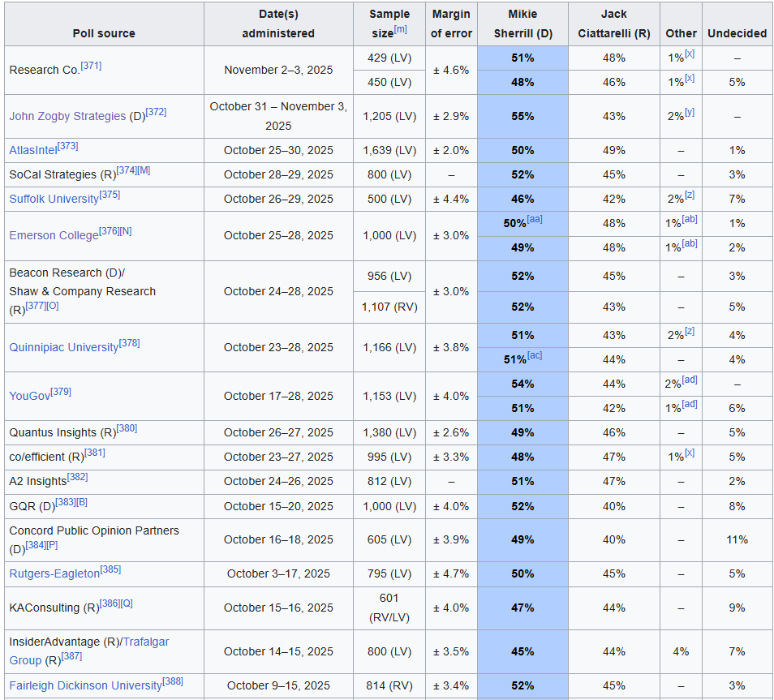Select the Margin of error column header

pos(451,24)
